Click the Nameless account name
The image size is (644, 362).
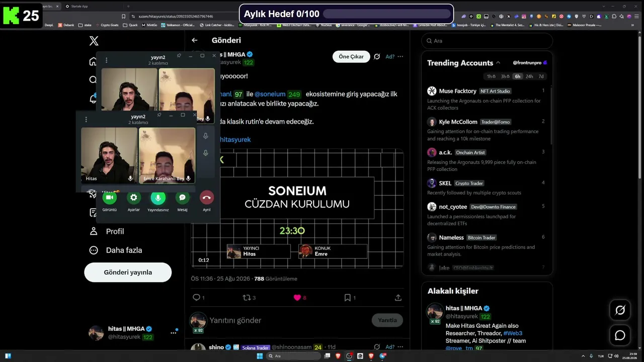pyautogui.click(x=451, y=237)
